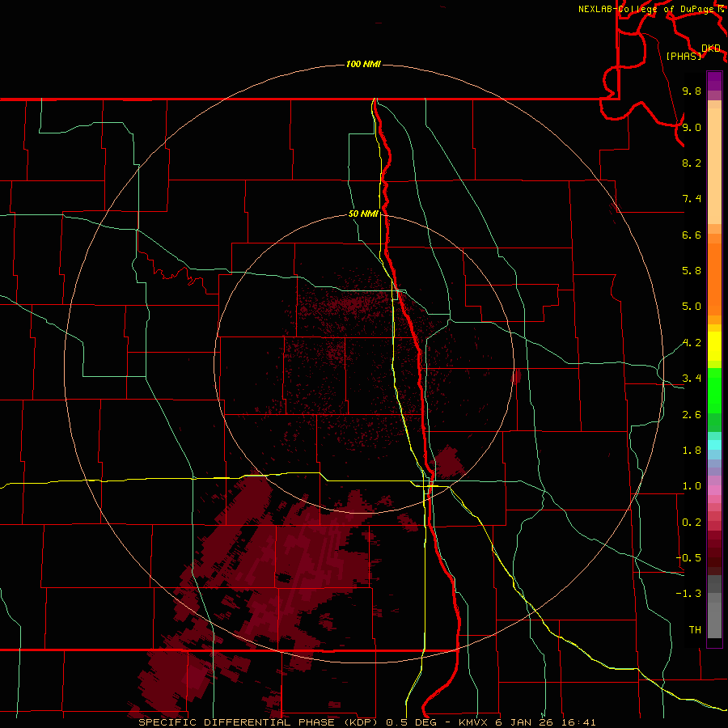
Task: Pick the purple top segment of color bar
Action: pyautogui.click(x=714, y=81)
